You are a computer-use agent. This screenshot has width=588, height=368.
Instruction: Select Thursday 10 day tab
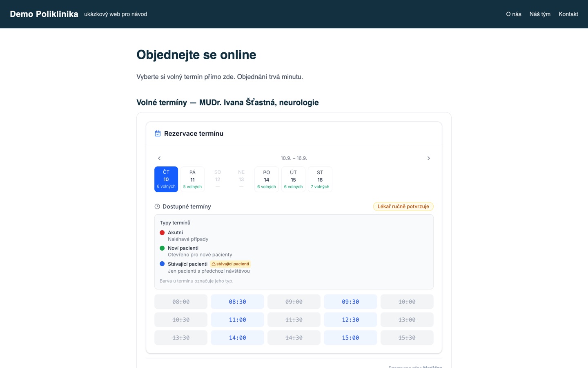click(x=166, y=179)
